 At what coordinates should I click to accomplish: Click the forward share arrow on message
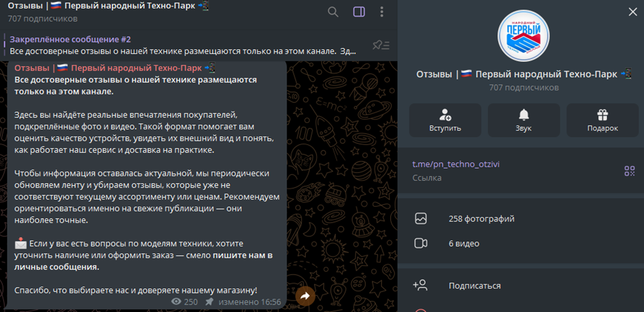coord(305,296)
